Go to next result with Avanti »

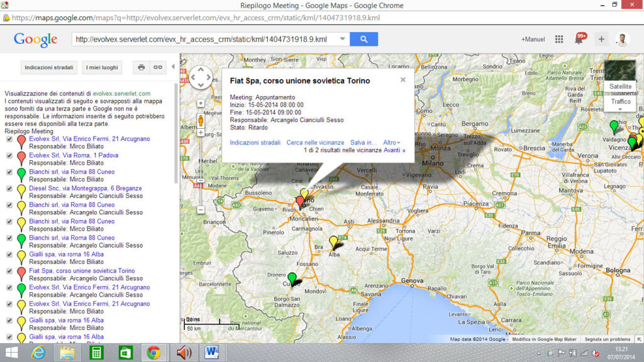pos(394,150)
